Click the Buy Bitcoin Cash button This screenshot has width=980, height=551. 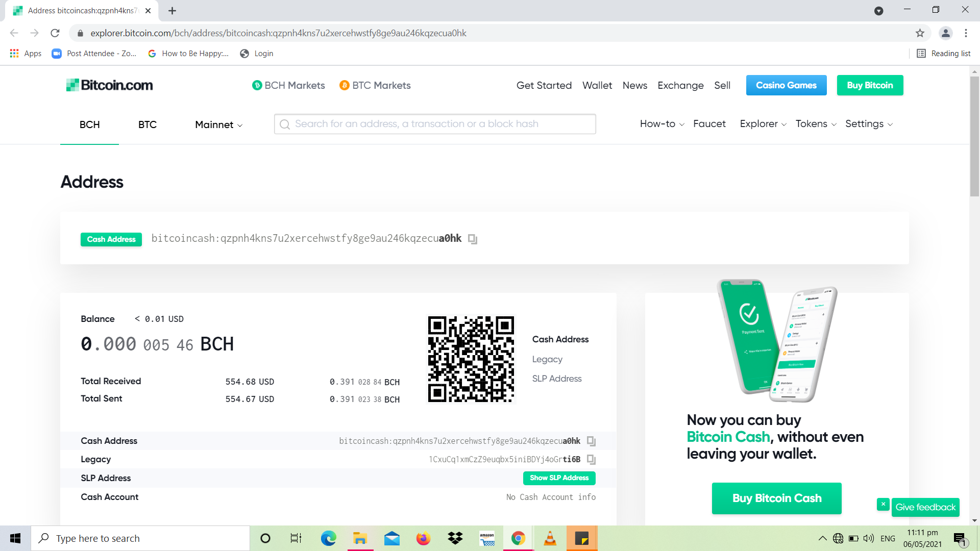click(777, 498)
